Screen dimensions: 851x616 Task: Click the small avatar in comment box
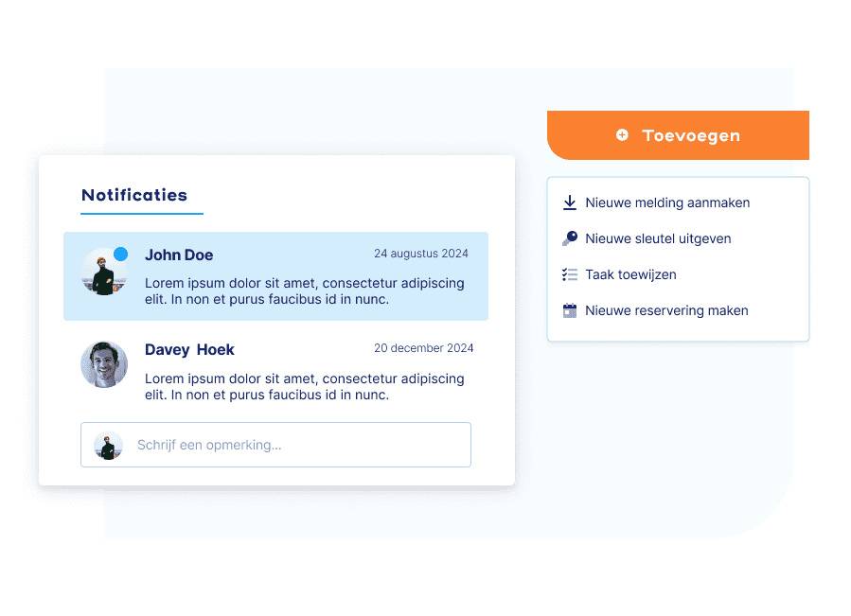pos(108,445)
